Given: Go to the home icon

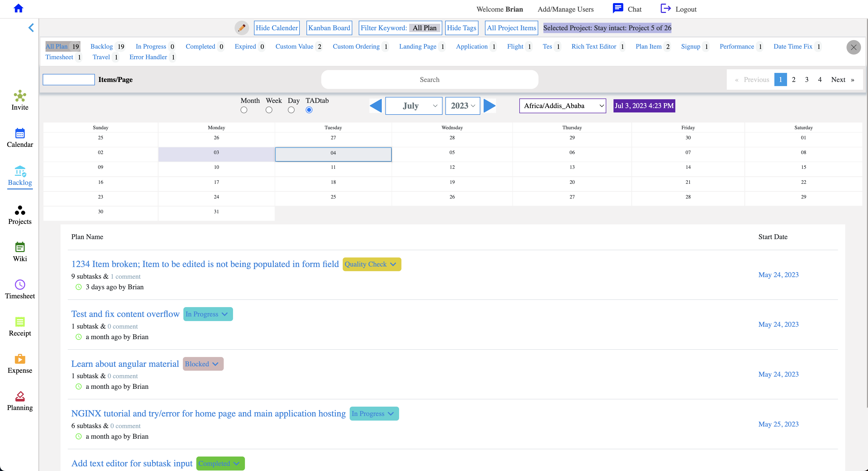Looking at the screenshot, I should tap(19, 9).
